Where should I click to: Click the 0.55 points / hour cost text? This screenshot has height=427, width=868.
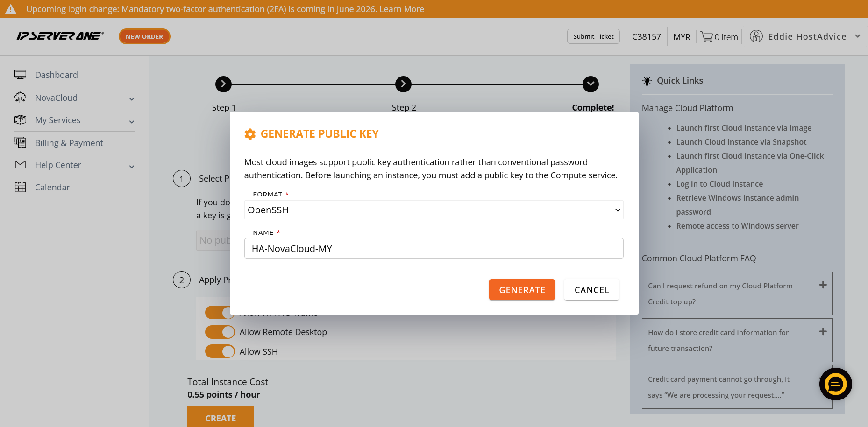pyautogui.click(x=224, y=394)
